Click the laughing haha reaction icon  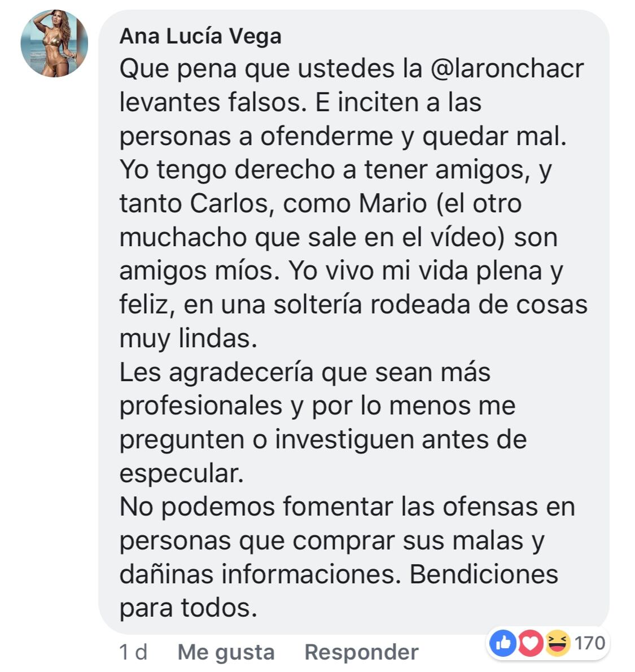click(558, 643)
